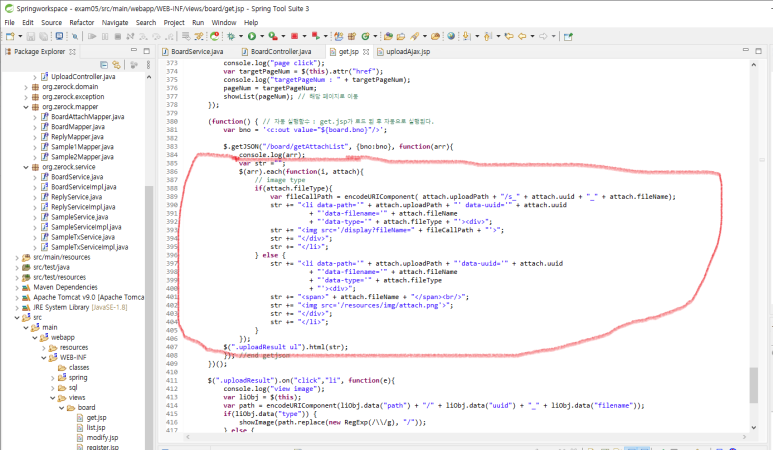Click the Open Type icon
The width and height of the screenshot is (773, 450).
pos(388,36)
